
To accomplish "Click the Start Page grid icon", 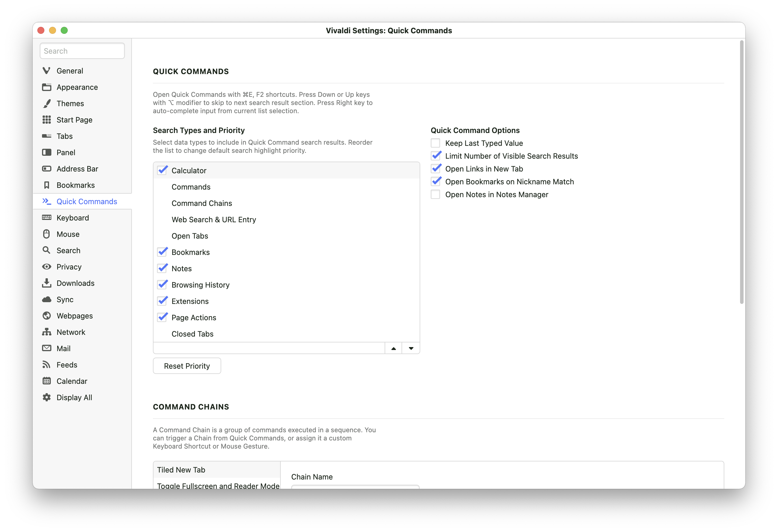I will [46, 120].
